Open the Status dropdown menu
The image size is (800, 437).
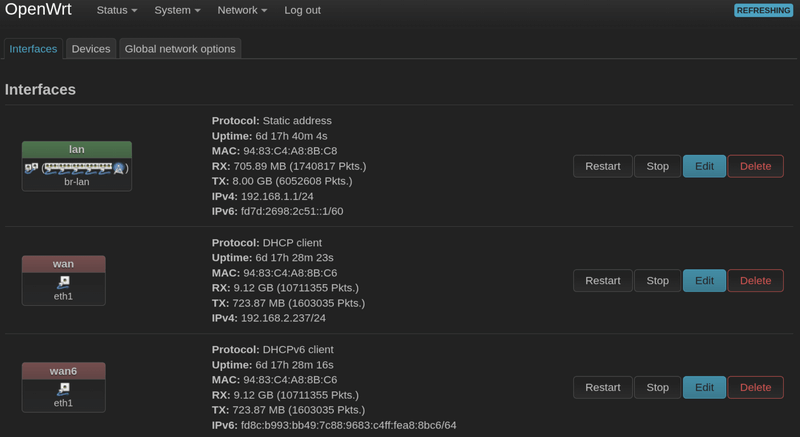pyautogui.click(x=117, y=10)
